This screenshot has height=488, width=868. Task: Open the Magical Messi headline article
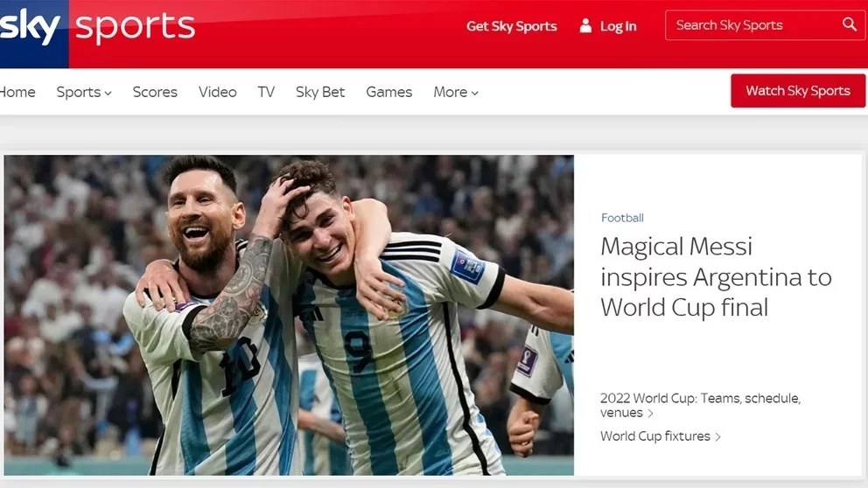click(716, 276)
